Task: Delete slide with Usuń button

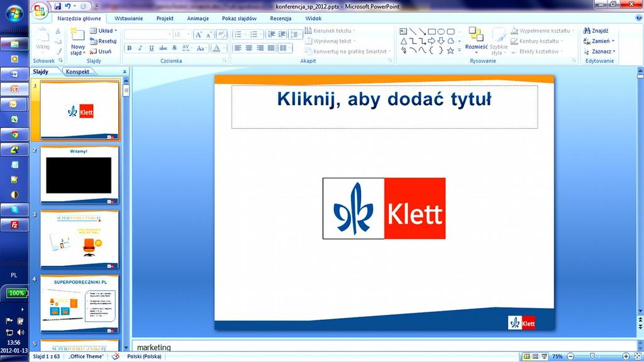Action: (x=101, y=52)
